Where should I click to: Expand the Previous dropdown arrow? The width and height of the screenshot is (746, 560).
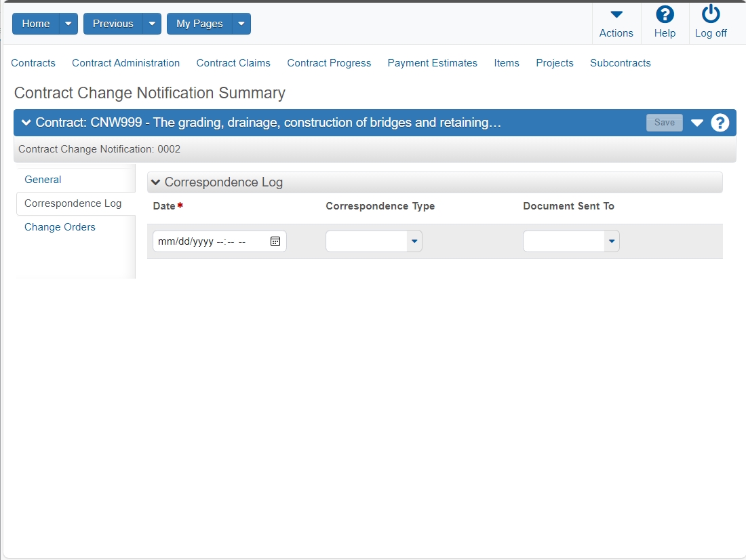152,24
